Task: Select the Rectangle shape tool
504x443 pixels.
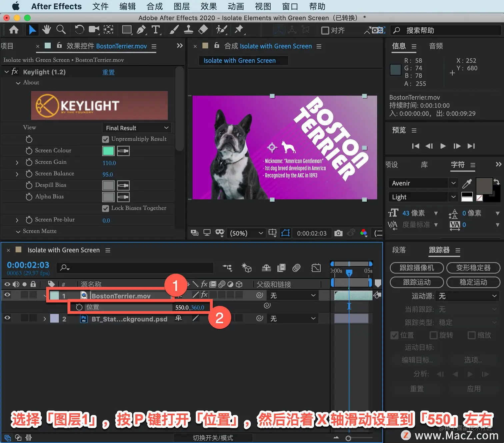Action: tap(127, 30)
